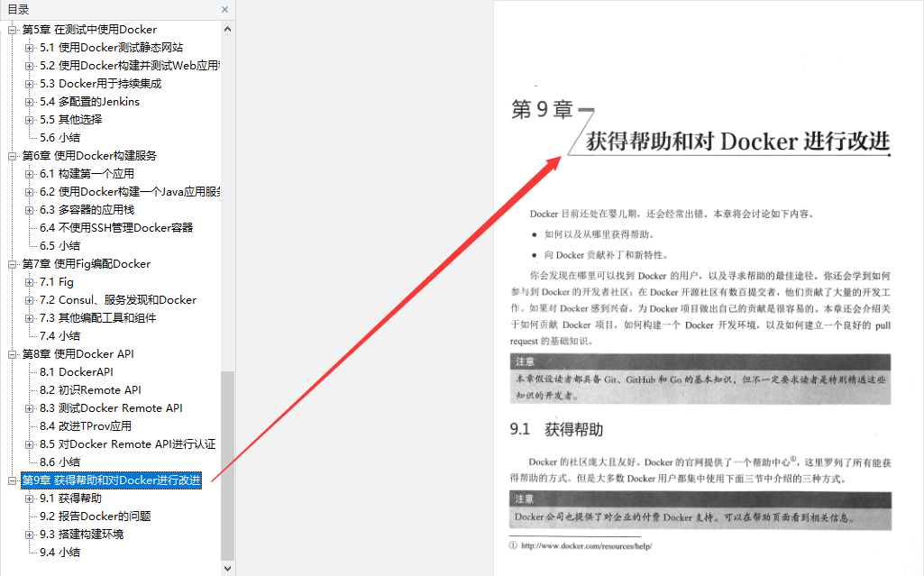The height and width of the screenshot is (576, 924).
Task: Select highlighted 第9章 获得帮助和对Docker进行改进 bookmark
Action: tap(112, 480)
